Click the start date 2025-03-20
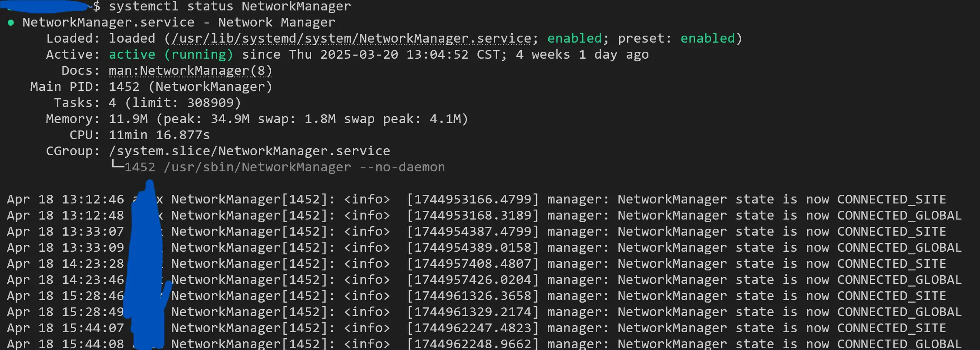The height and width of the screenshot is (350, 980). point(359,55)
